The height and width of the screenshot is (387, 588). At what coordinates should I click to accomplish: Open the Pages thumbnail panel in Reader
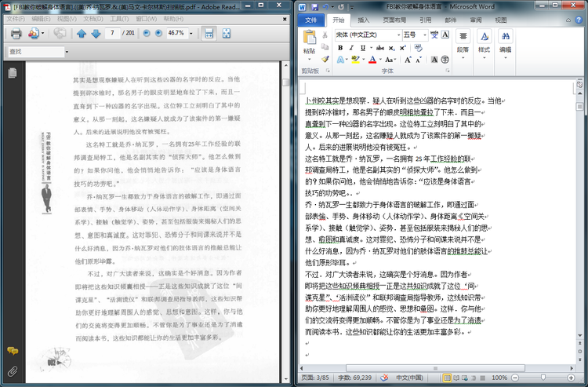13,73
